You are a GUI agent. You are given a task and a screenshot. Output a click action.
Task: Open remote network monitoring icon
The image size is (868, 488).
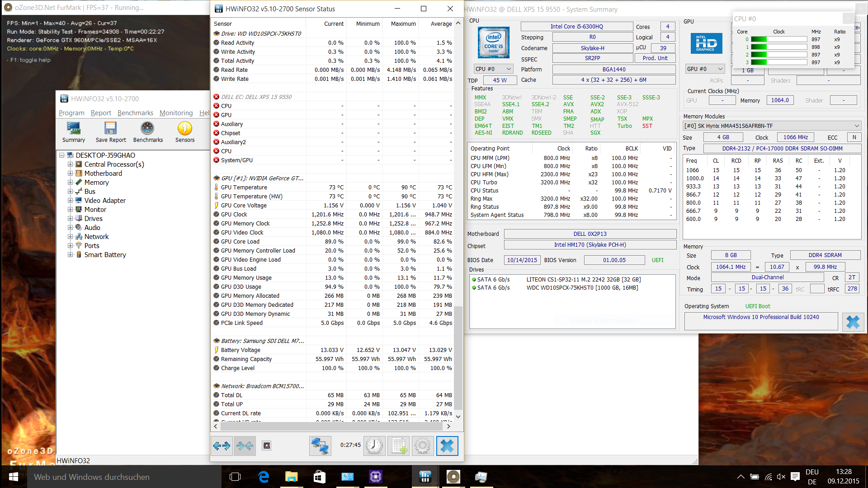coord(320,446)
